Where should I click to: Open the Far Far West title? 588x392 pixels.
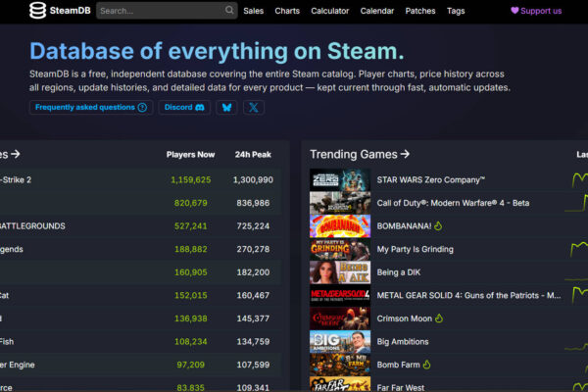401,387
